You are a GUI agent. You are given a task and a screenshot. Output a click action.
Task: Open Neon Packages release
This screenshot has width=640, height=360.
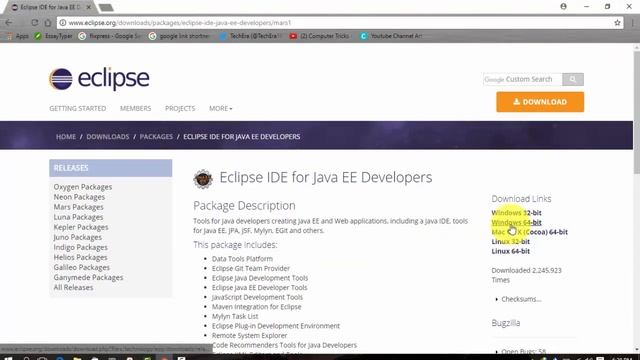(x=79, y=197)
